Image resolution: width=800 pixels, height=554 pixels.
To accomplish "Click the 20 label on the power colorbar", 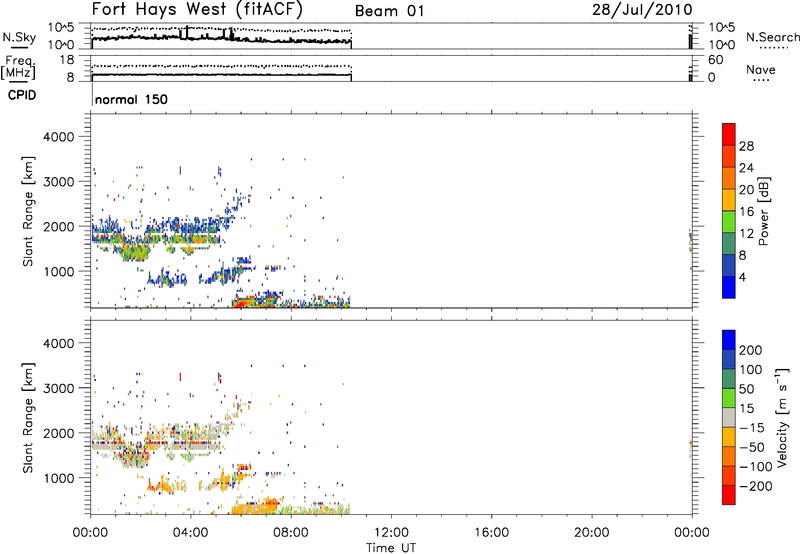I will pyautogui.click(x=746, y=190).
